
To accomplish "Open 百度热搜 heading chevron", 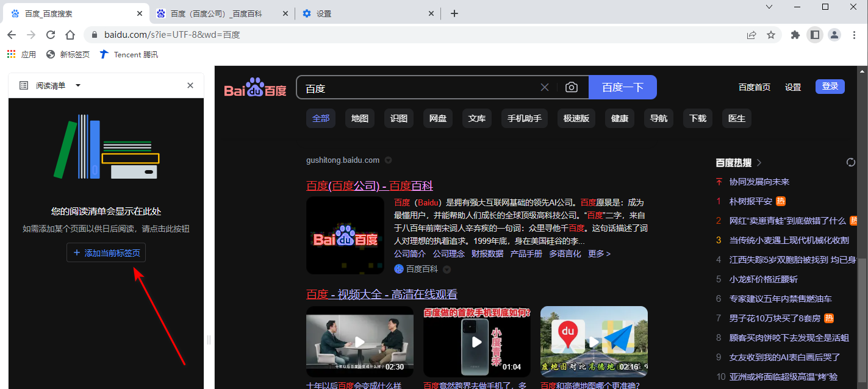I will pos(759,162).
